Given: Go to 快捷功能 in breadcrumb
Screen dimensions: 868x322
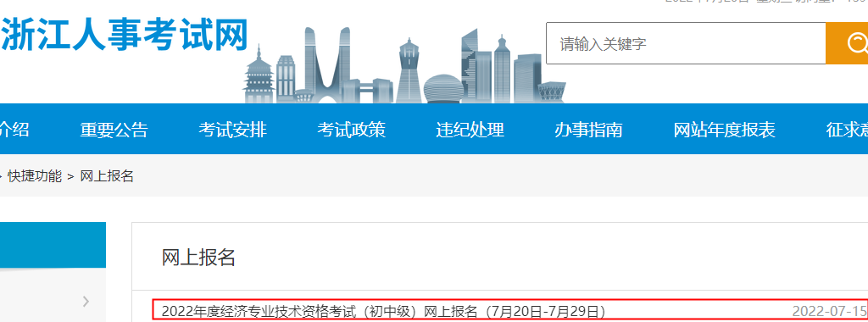Looking at the screenshot, I should pyautogui.click(x=35, y=176).
